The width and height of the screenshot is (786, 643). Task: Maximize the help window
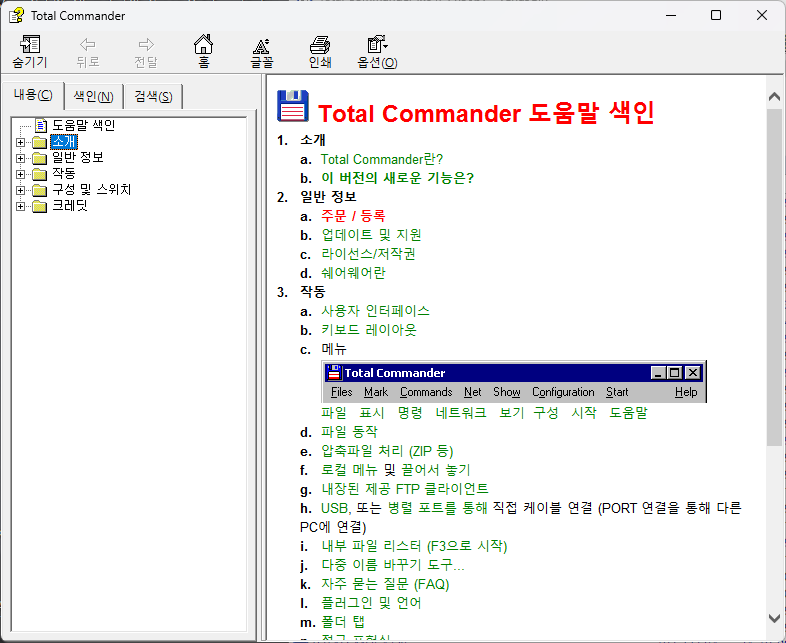coord(716,16)
